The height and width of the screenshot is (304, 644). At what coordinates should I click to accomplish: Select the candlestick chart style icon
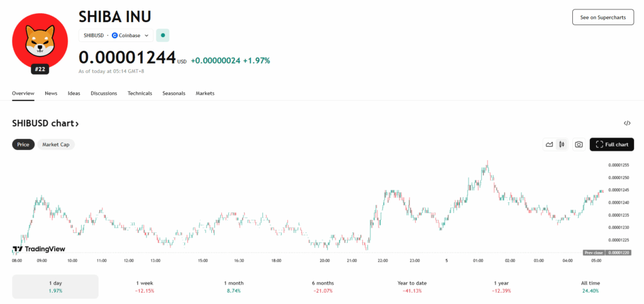tap(562, 144)
